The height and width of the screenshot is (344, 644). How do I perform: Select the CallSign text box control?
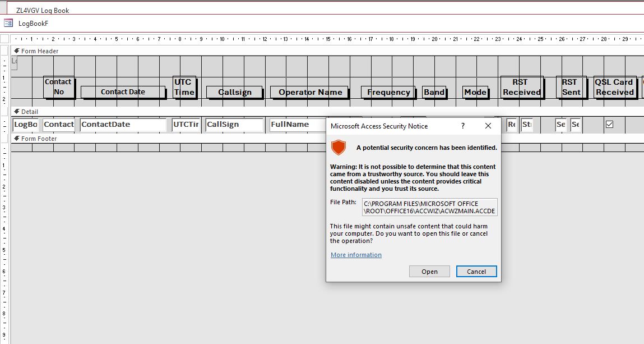click(234, 125)
